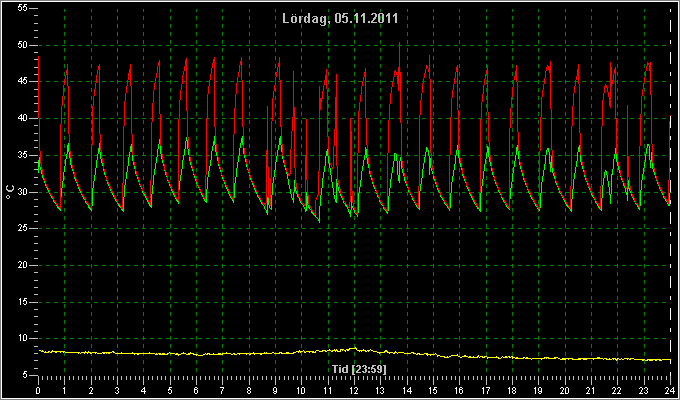Select hour 0 on the time axis
680x400 pixels.
pyautogui.click(x=38, y=390)
